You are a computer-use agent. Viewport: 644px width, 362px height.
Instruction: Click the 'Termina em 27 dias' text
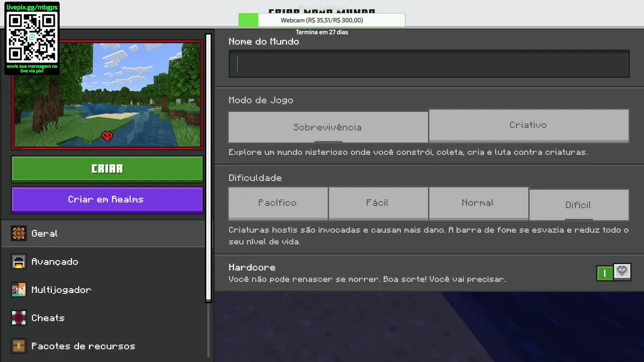pos(321,32)
